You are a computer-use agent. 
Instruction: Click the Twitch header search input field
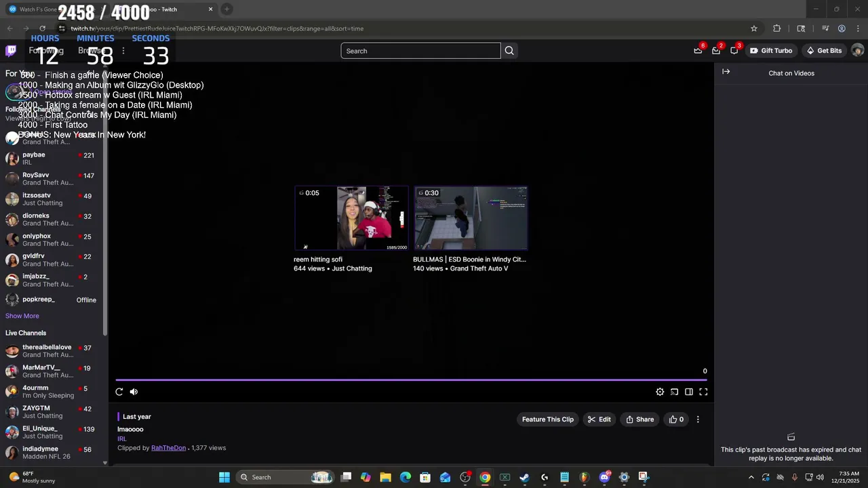[x=420, y=51]
